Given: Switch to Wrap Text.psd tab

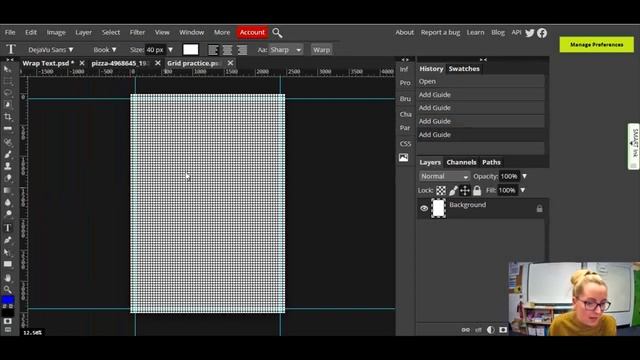Looking at the screenshot, I should click(x=48, y=63).
